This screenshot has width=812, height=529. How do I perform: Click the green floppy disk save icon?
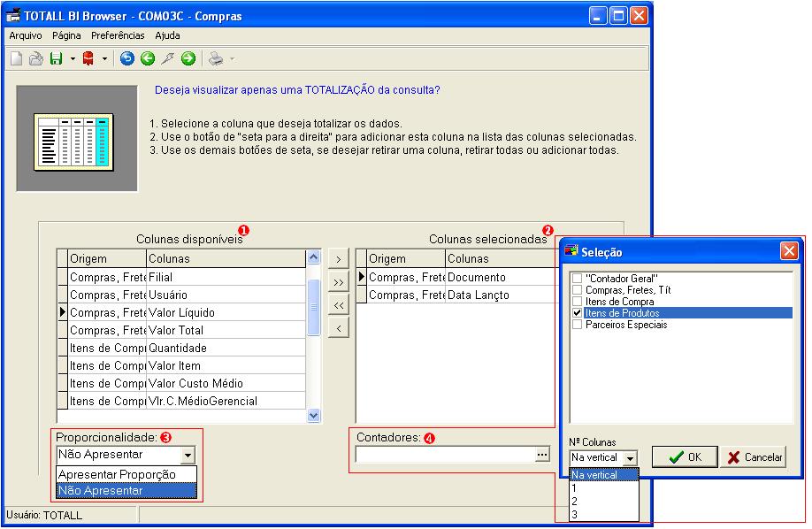click(x=56, y=58)
